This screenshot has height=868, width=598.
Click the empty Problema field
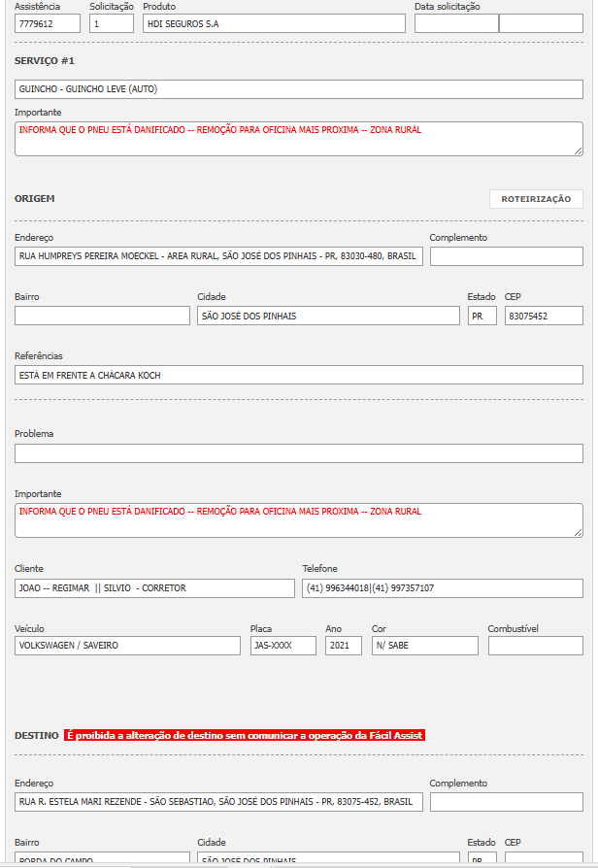click(299, 453)
